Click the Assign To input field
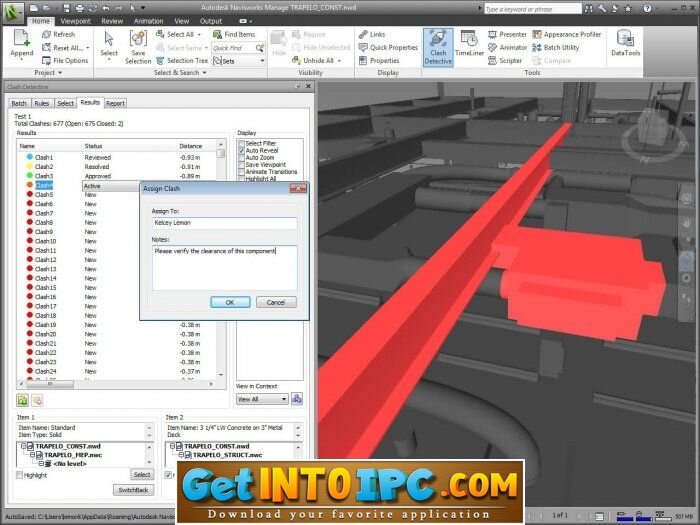 (x=225, y=223)
